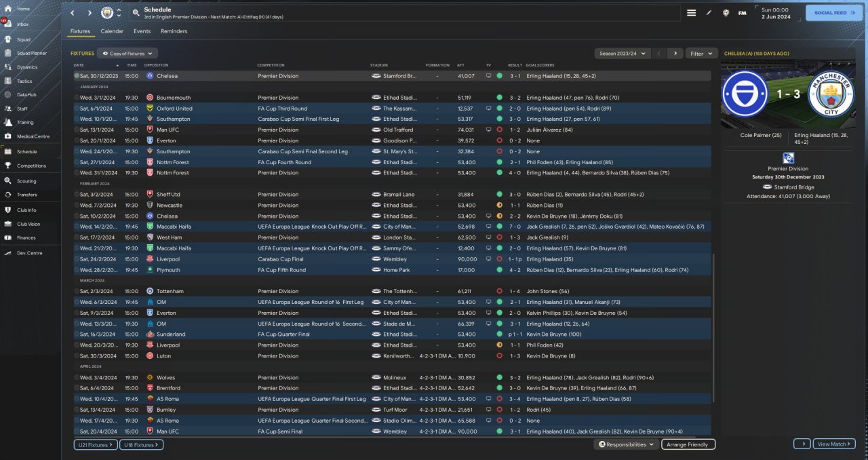Select the Sunderland FA Cup Quarter Final row

tap(392, 334)
